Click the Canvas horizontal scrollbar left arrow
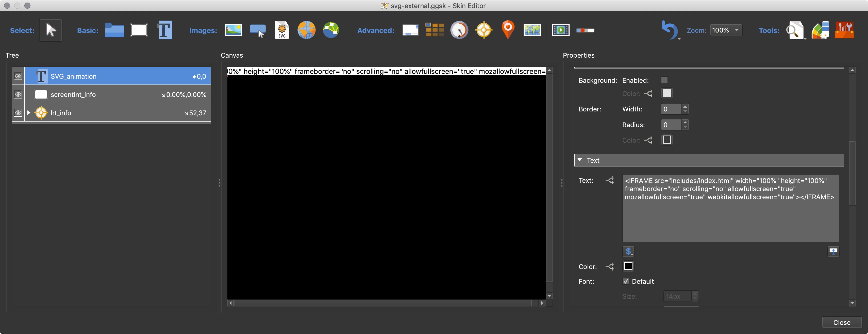This screenshot has height=334, width=868. click(230, 303)
